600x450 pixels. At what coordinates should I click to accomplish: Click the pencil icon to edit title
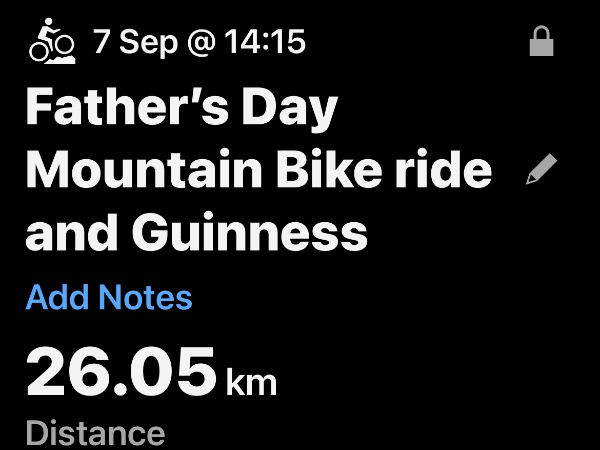tap(541, 171)
